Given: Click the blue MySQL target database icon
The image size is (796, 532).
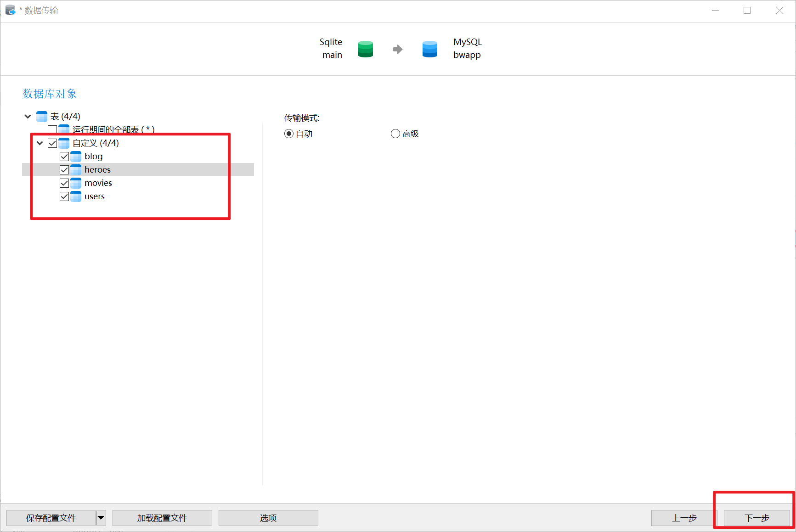Looking at the screenshot, I should tap(429, 49).
